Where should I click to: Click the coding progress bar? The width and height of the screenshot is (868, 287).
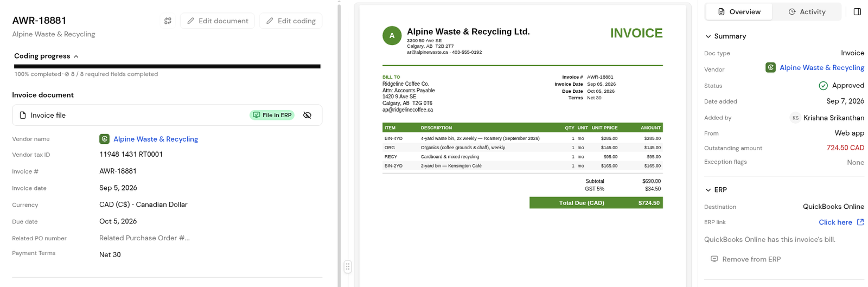point(167,66)
